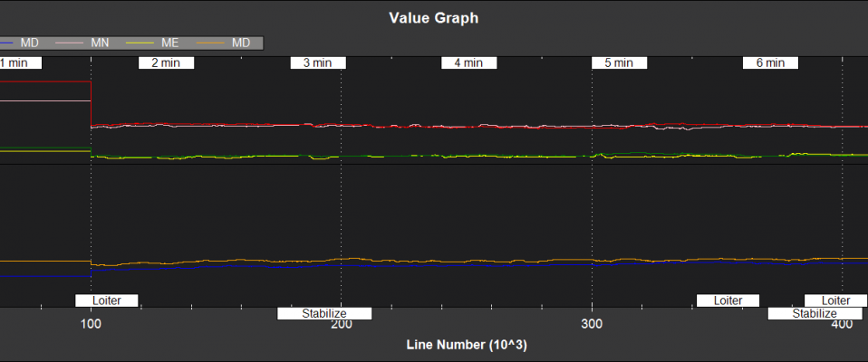Image resolution: width=868 pixels, height=362 pixels.
Task: Click the 300 tick on the x-axis
Action: coord(592,324)
